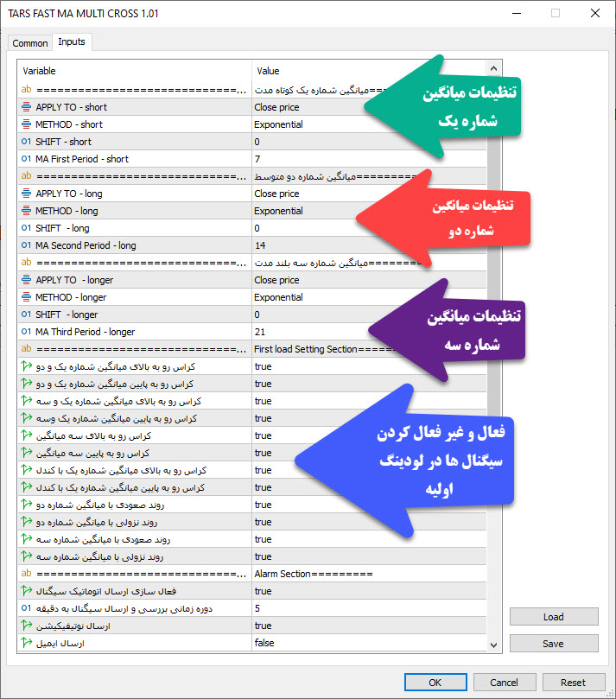The image size is (616, 699).
Task: Click the bool icon of the first row under First load Setting Section
Action: point(26,366)
